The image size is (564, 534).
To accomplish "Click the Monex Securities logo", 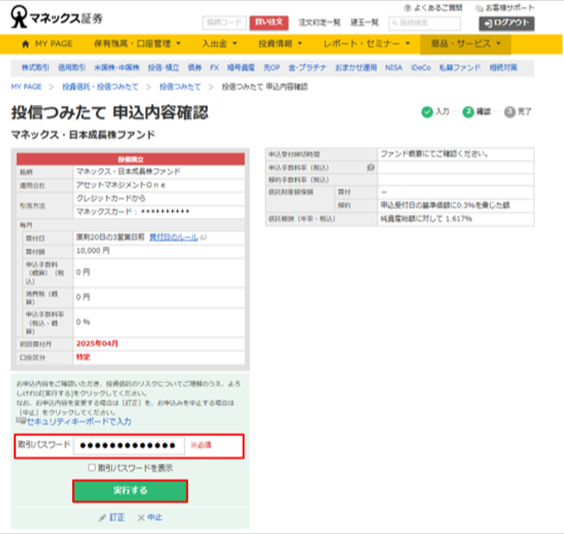I will click(56, 17).
